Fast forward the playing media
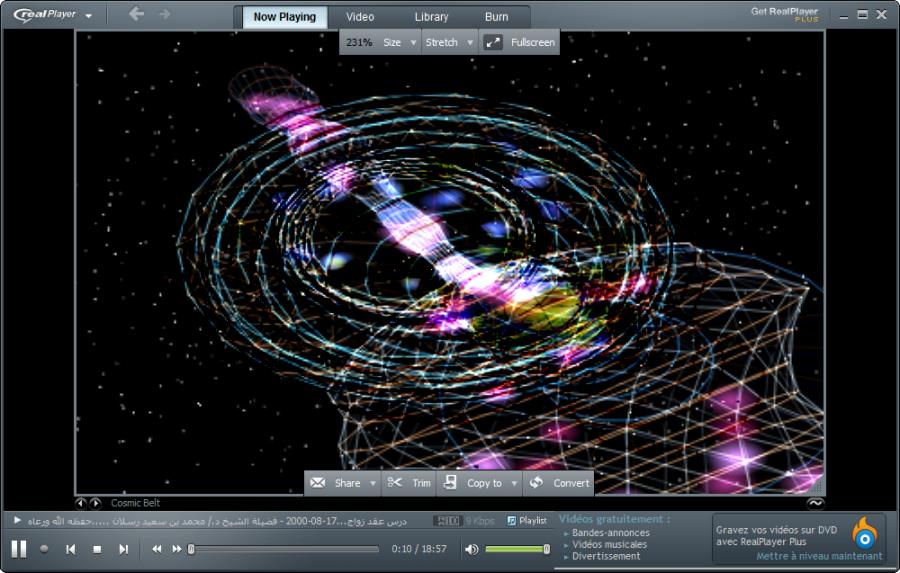Image resolution: width=900 pixels, height=573 pixels. click(x=177, y=549)
